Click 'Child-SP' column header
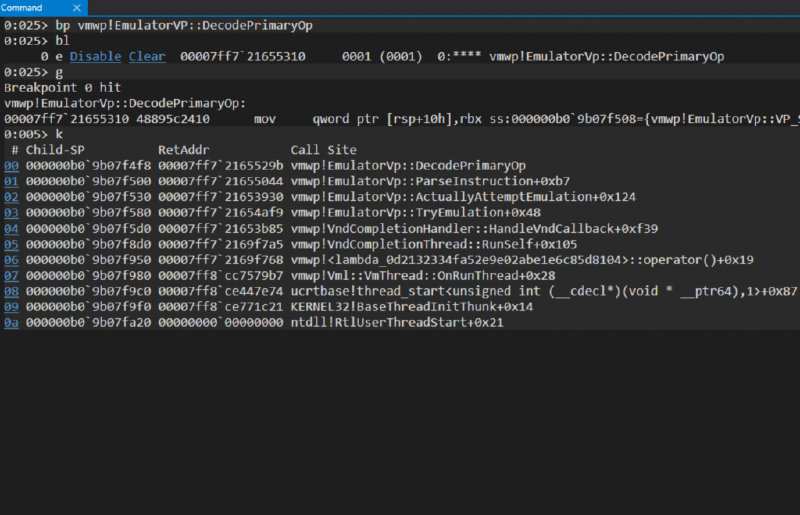Screen dimensions: 800x515 [x=55, y=150]
